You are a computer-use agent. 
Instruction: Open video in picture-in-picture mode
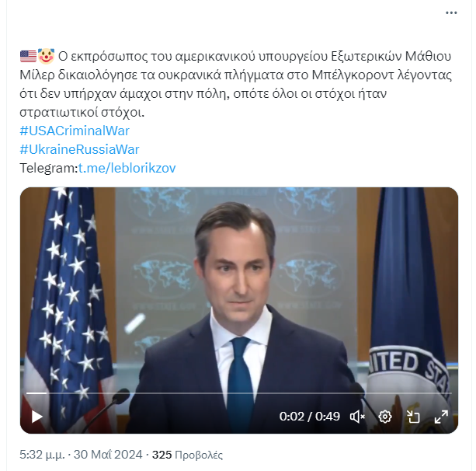413,417
